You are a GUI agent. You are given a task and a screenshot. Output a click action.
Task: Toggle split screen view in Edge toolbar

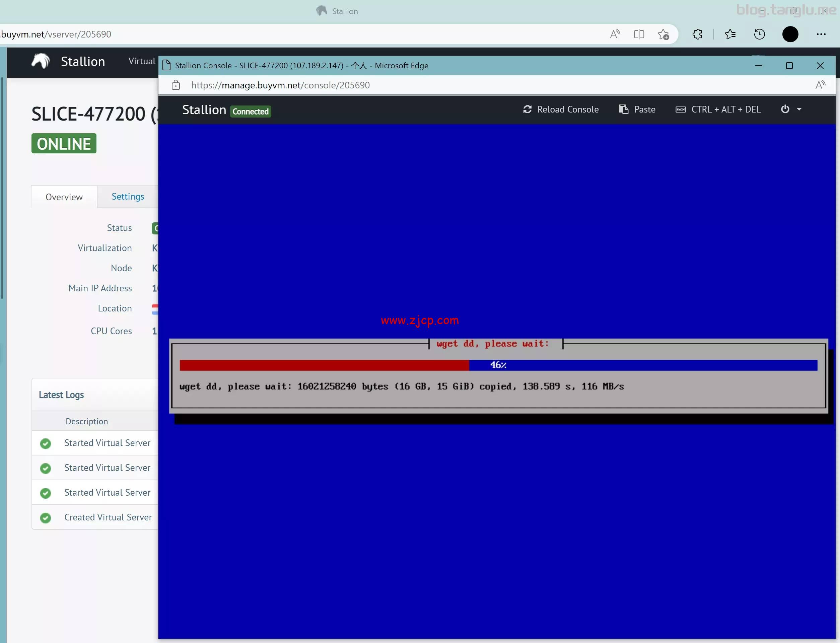click(639, 34)
